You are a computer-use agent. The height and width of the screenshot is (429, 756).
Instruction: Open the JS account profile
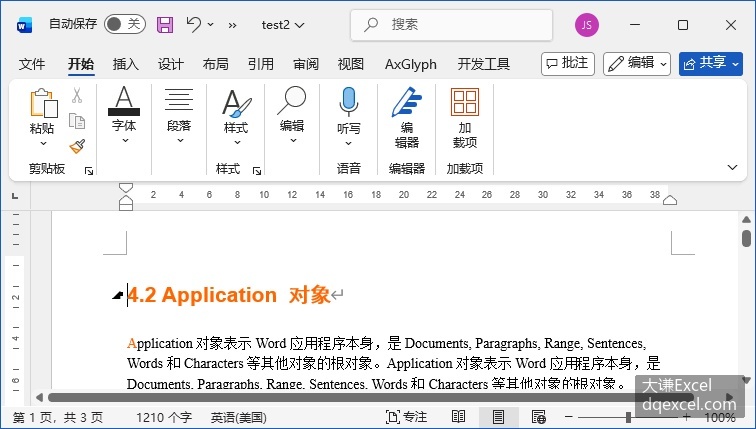click(x=586, y=25)
